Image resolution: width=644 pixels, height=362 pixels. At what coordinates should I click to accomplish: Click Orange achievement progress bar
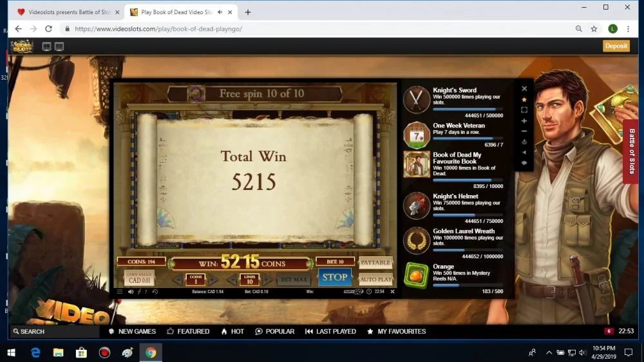[x=468, y=285]
